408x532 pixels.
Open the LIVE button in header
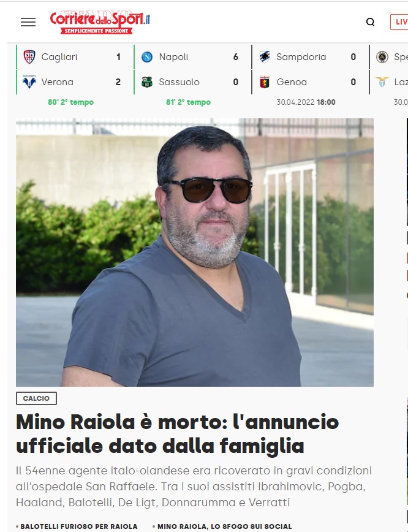[399, 22]
